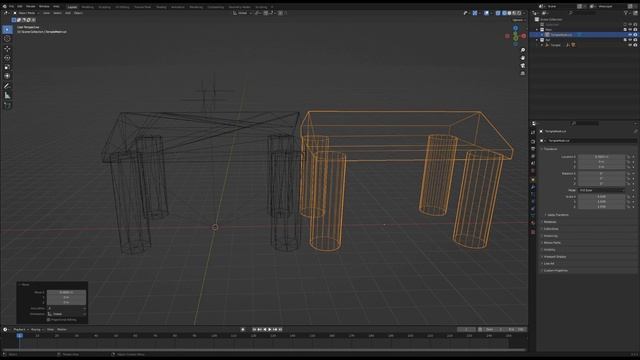
Task: Switch to the UV Editing workspace tab
Action: (122, 7)
